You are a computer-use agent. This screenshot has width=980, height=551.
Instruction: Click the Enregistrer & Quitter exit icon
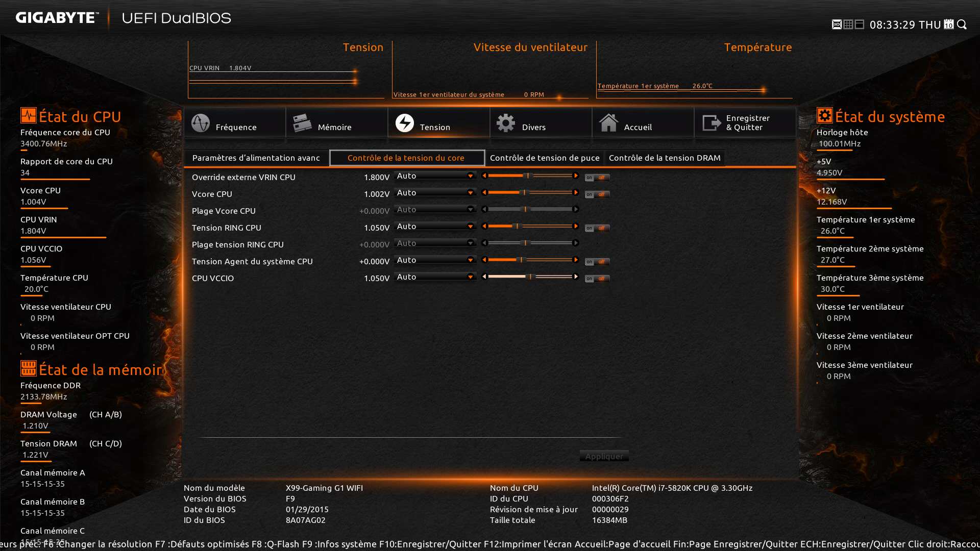pos(712,123)
